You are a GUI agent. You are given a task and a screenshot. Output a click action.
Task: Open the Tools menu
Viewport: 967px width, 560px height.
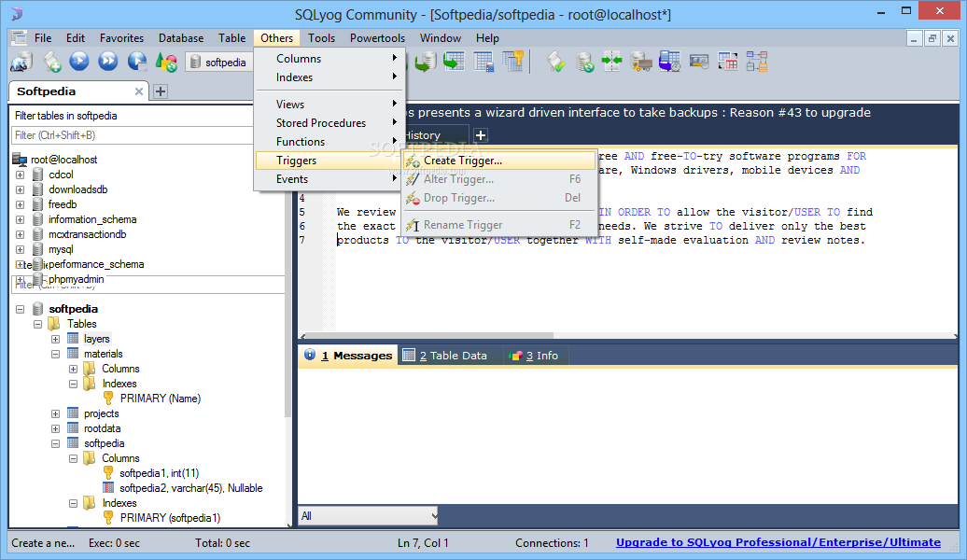coord(321,38)
